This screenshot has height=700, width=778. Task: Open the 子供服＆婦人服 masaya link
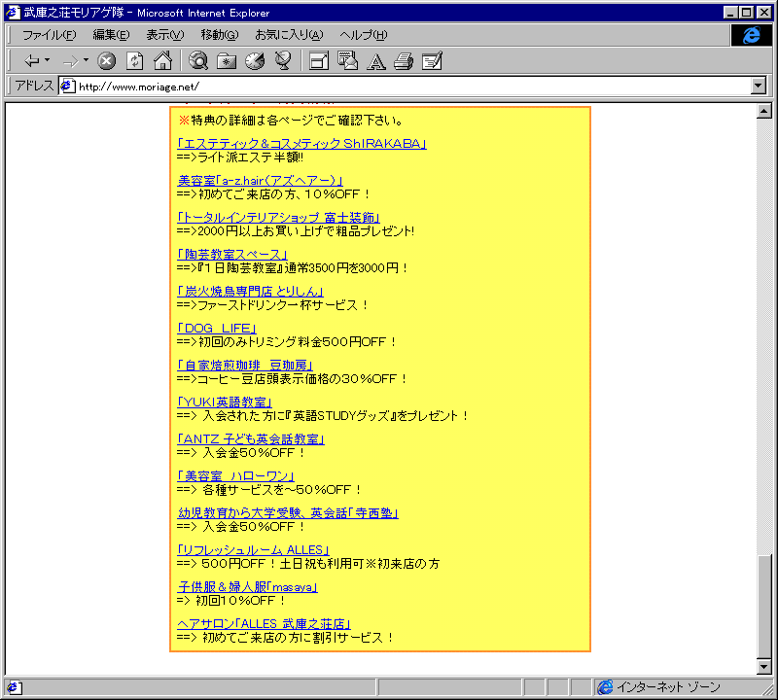(247, 587)
